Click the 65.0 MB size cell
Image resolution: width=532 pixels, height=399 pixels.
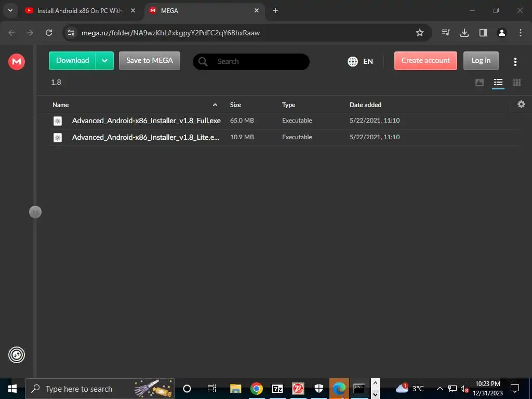[242, 121]
